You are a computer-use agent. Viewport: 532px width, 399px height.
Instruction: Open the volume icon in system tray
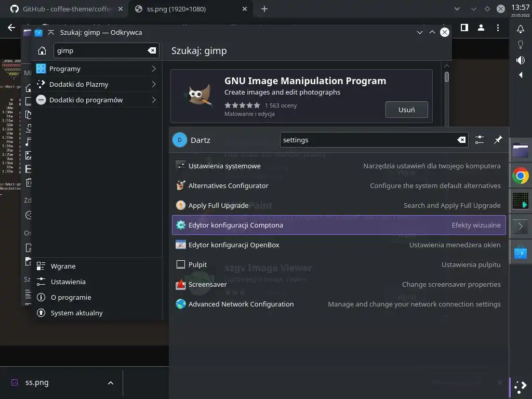coord(520,60)
